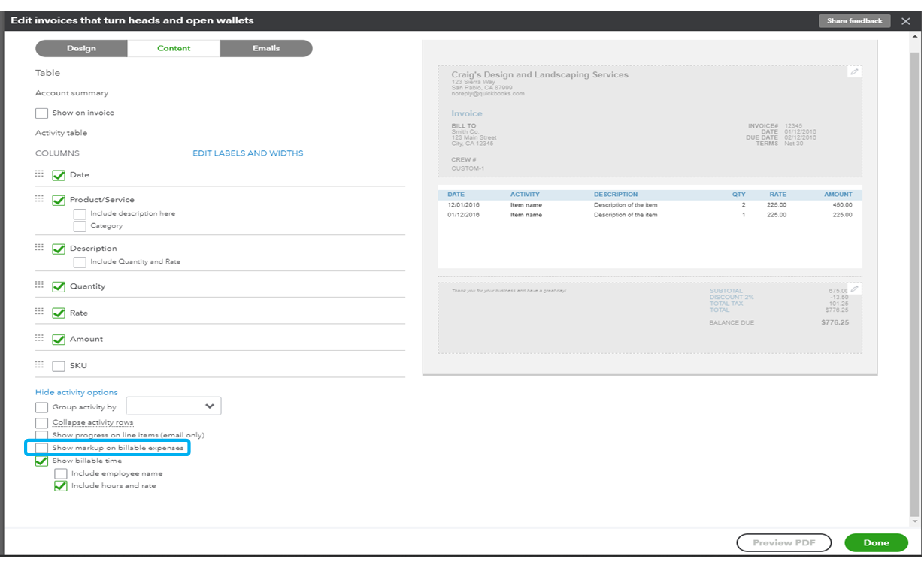
Task: Click the drag handle beside Description column
Action: click(40, 247)
